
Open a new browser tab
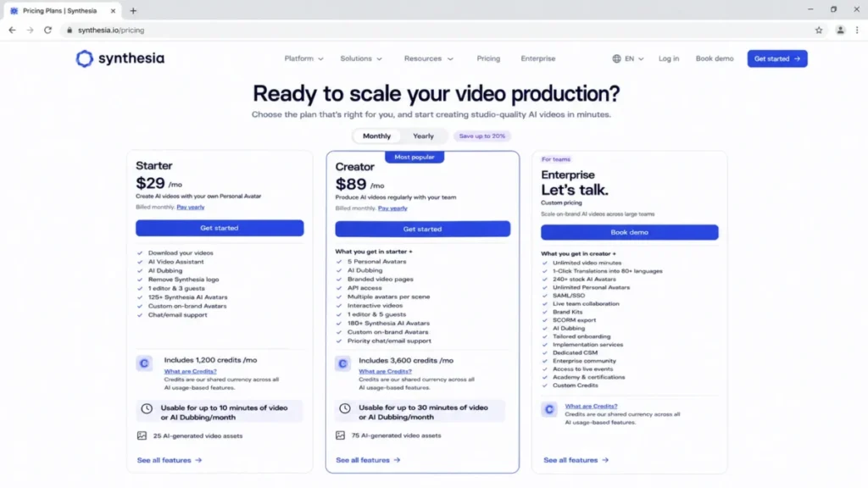point(133,10)
